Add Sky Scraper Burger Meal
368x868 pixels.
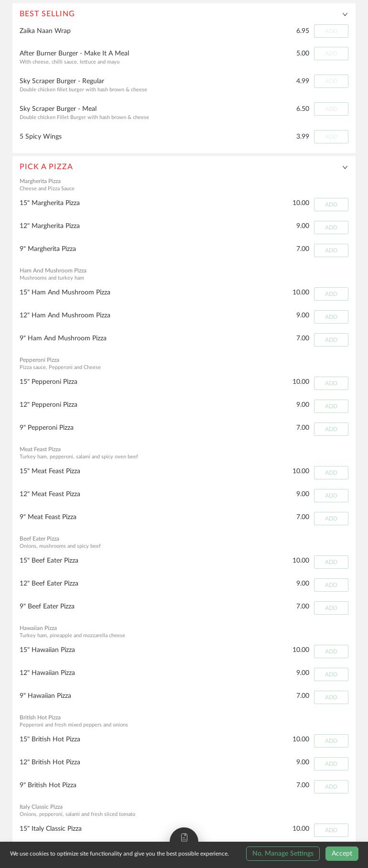(331, 108)
